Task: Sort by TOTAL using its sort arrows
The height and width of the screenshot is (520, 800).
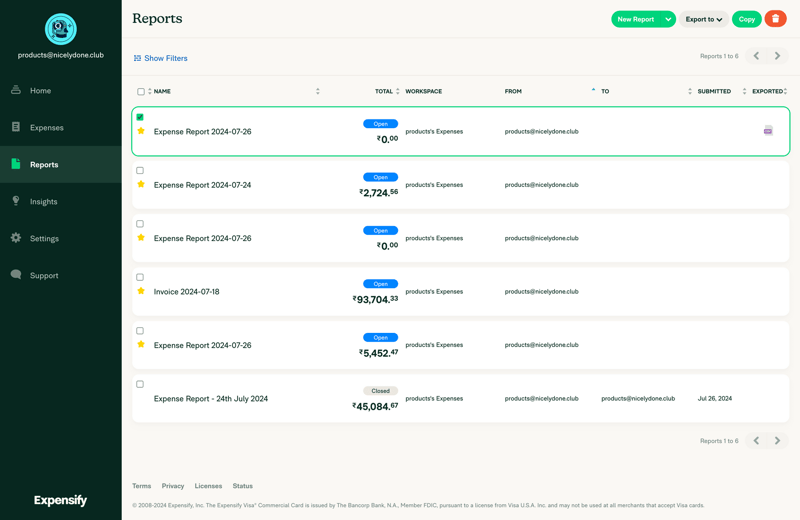Action: pyautogui.click(x=397, y=91)
